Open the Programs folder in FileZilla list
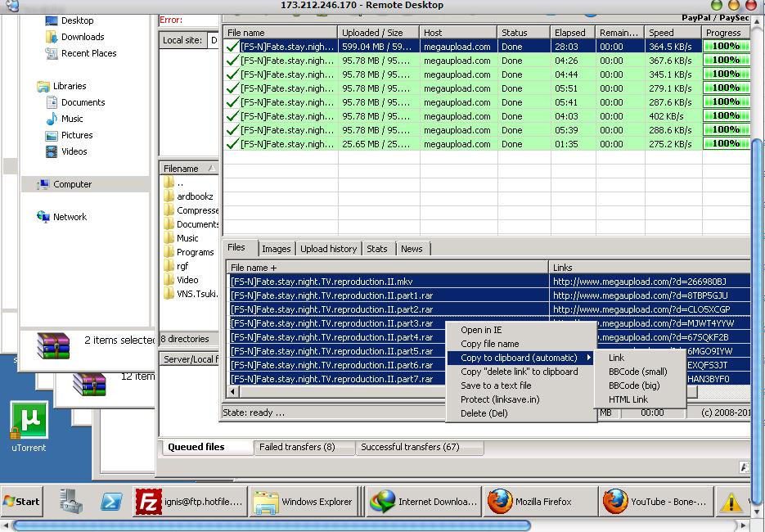This screenshot has height=532, width=765. click(188, 252)
